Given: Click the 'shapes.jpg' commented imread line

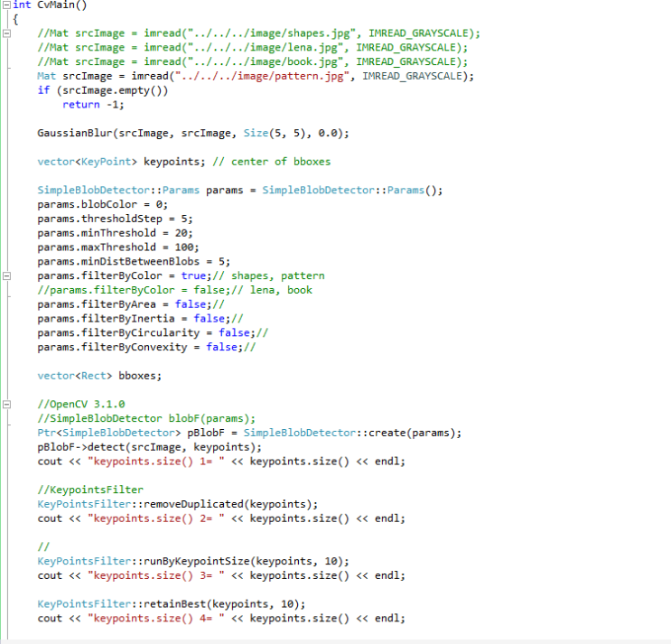Looking at the screenshot, I should pos(259,33).
